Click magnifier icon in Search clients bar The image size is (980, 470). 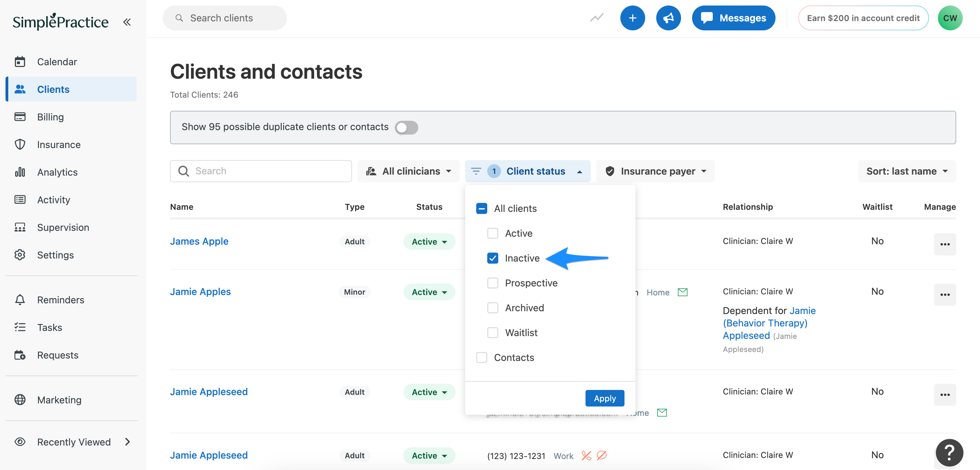point(179,18)
